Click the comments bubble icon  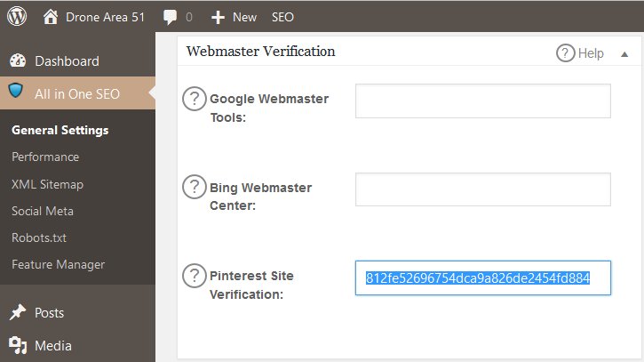(170, 17)
